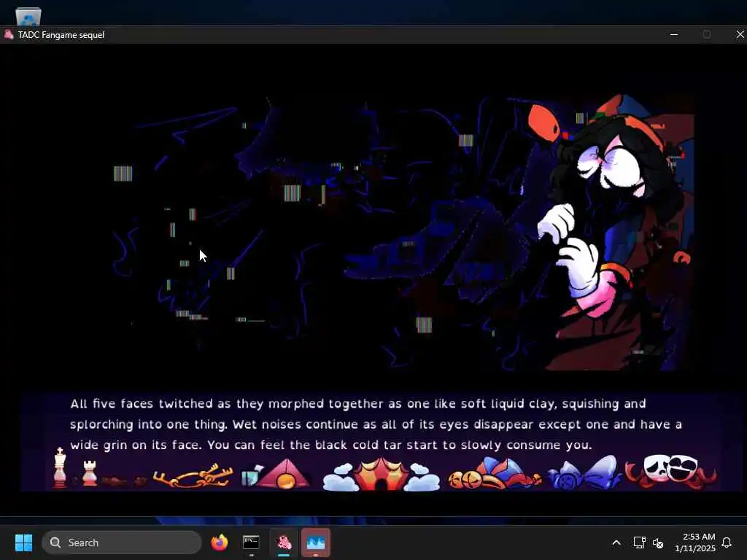Click the blue ribbon bow in the textbox
The height and width of the screenshot is (560, 747).
pos(584,472)
